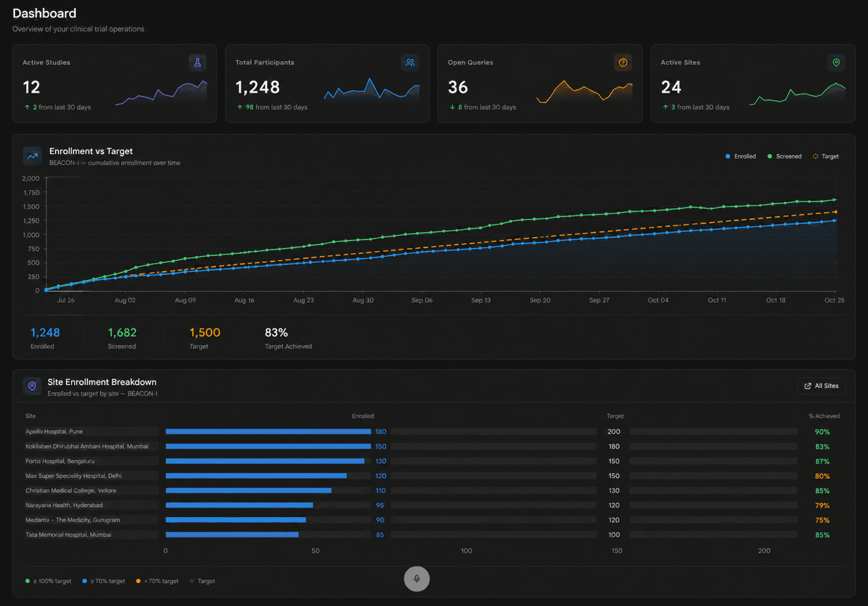
Task: Click the Tata Memorial Hospital enrollment bar
Action: pyautogui.click(x=232, y=535)
